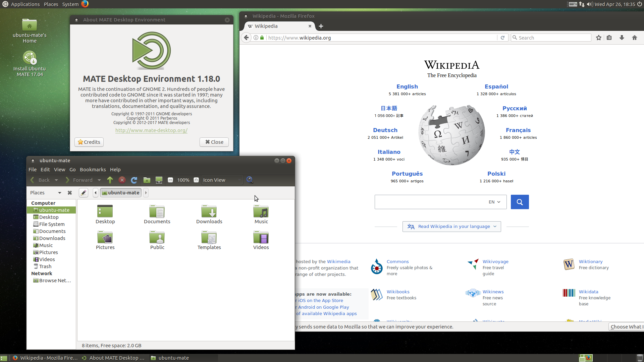Click the file manager search magnifier icon
The image size is (644, 362).
(x=250, y=180)
